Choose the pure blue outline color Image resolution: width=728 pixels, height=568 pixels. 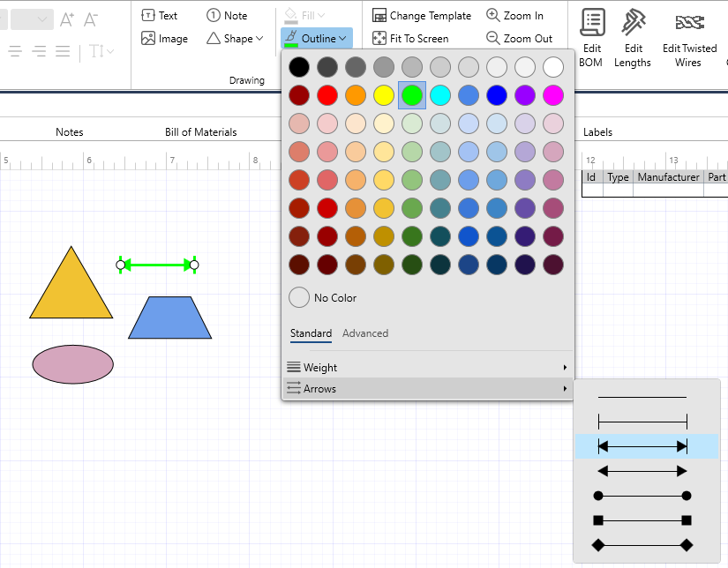pos(497,95)
